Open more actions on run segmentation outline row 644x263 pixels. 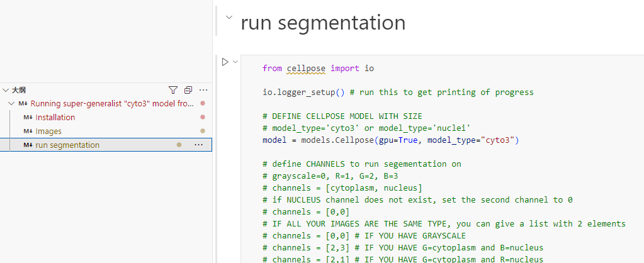(198, 145)
